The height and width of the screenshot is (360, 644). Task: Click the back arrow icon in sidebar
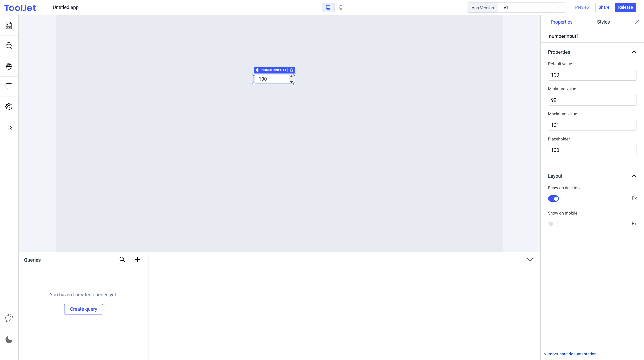click(9, 127)
